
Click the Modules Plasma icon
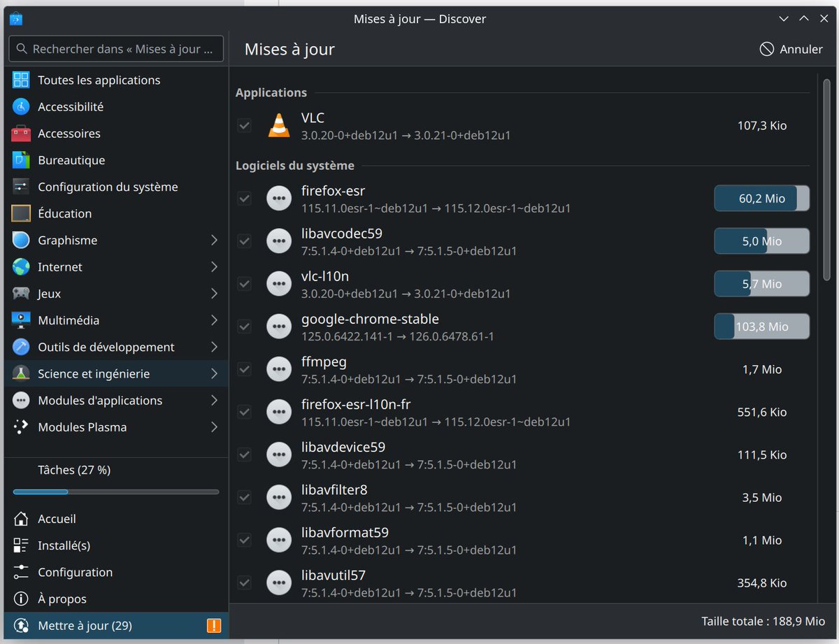pos(21,427)
